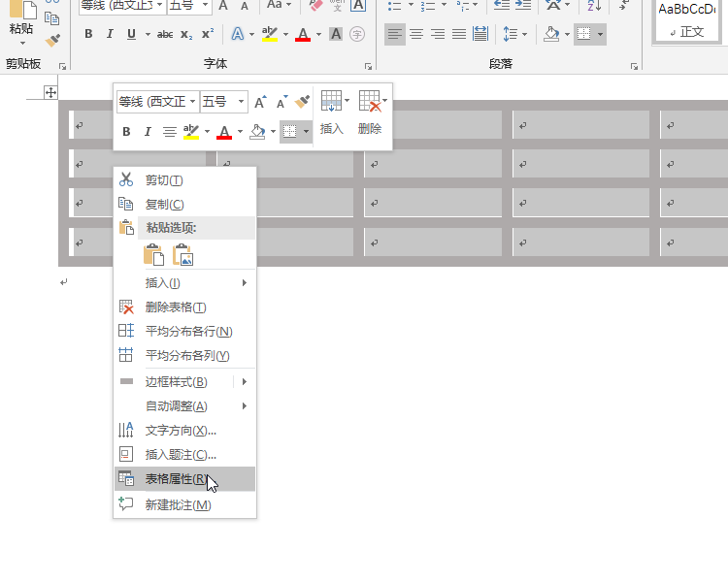The image size is (728, 582).
Task: Shrink font size in mini toolbar
Action: pyautogui.click(x=281, y=102)
